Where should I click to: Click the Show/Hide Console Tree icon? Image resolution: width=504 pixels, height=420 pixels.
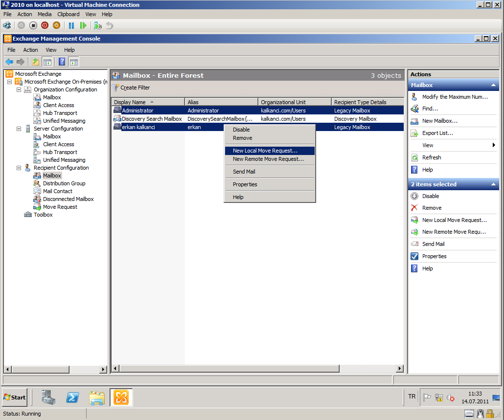tap(47, 62)
